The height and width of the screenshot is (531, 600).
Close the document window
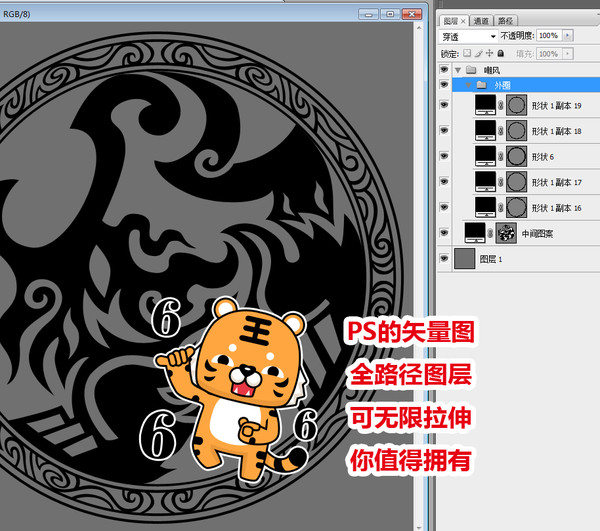[x=412, y=14]
